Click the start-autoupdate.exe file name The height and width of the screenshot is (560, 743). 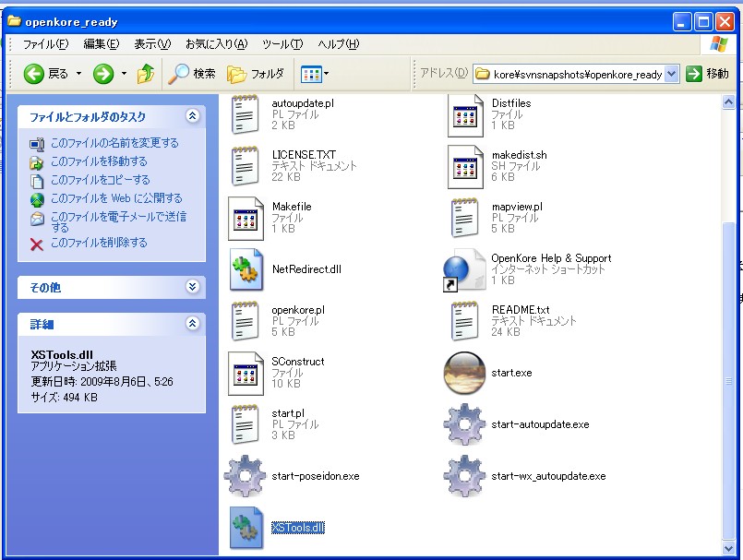point(540,424)
